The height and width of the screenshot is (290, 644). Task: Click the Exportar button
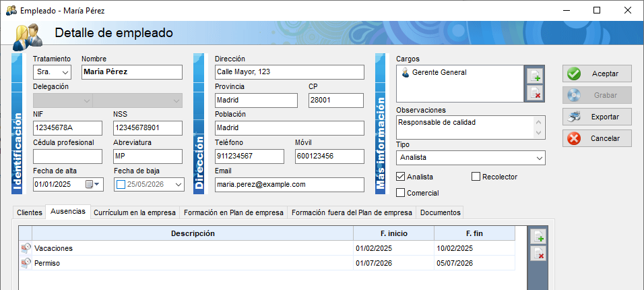point(597,117)
